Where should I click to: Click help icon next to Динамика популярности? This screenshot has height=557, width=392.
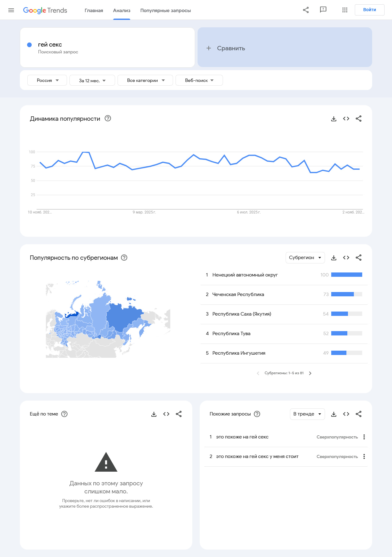pyautogui.click(x=108, y=119)
